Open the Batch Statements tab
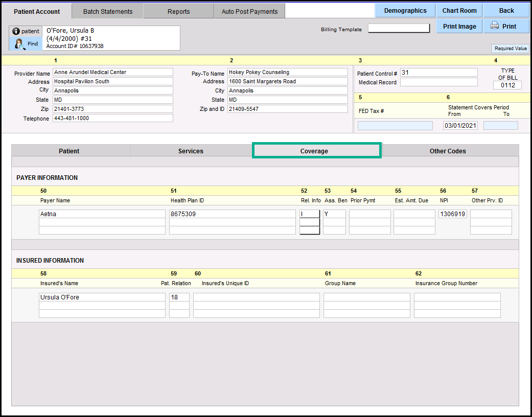Screen dimensions: 532x417 [x=108, y=11]
